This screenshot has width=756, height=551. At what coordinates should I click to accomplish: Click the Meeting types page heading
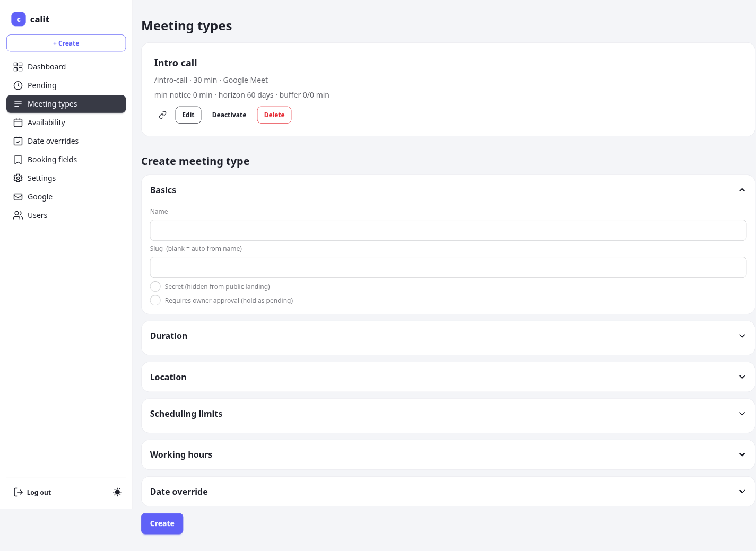(x=187, y=26)
